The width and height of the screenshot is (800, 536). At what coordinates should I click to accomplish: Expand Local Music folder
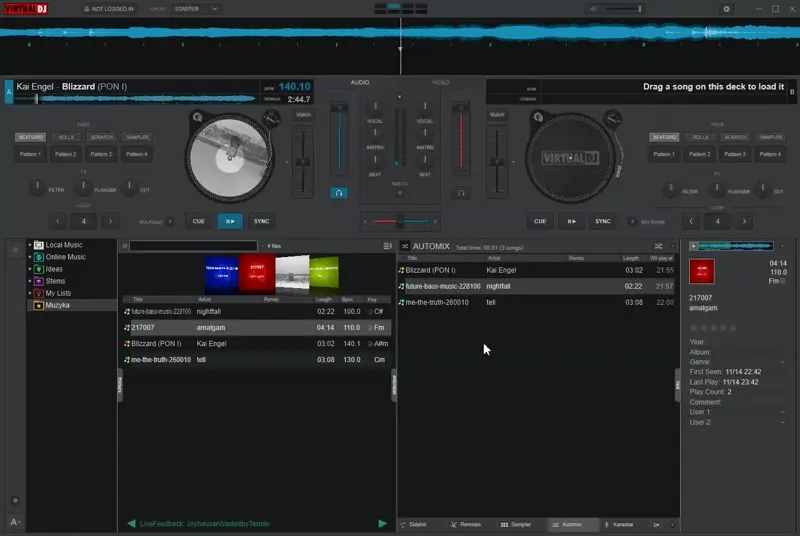(x=30, y=245)
